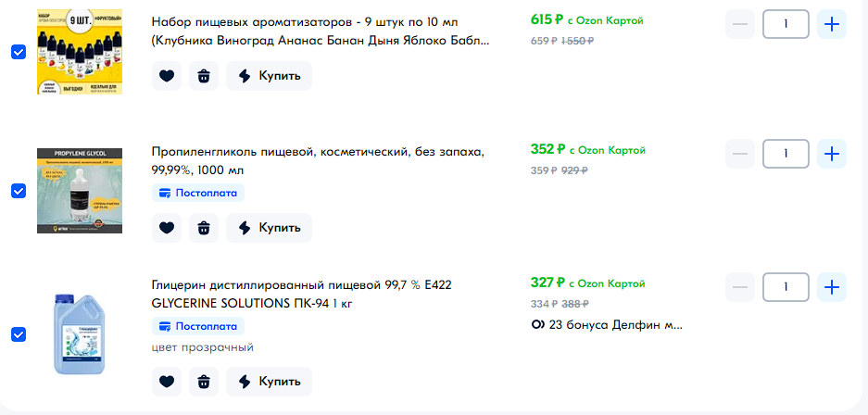The image size is (868, 415).
Task: Delete the flavoring set using trash icon
Action: pyautogui.click(x=204, y=76)
